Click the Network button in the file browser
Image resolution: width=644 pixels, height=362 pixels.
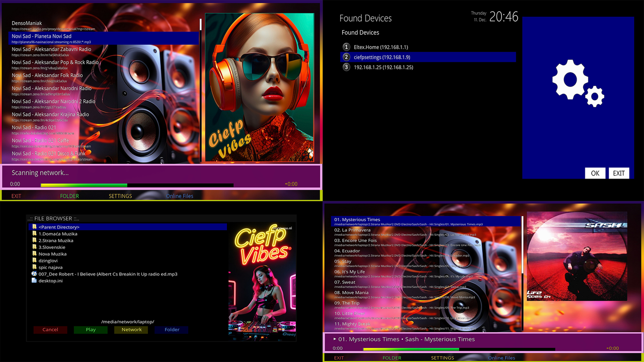click(x=131, y=329)
